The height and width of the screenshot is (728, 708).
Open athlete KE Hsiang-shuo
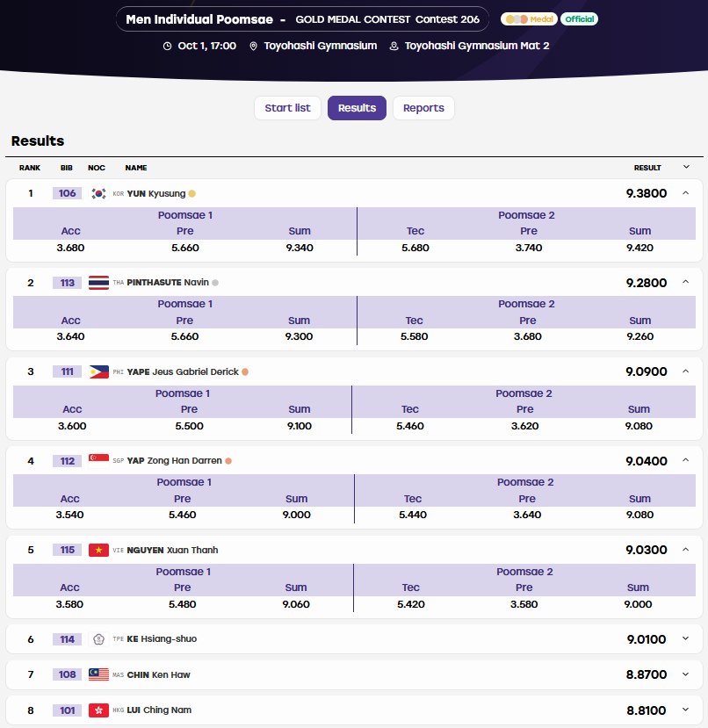[x=162, y=639]
